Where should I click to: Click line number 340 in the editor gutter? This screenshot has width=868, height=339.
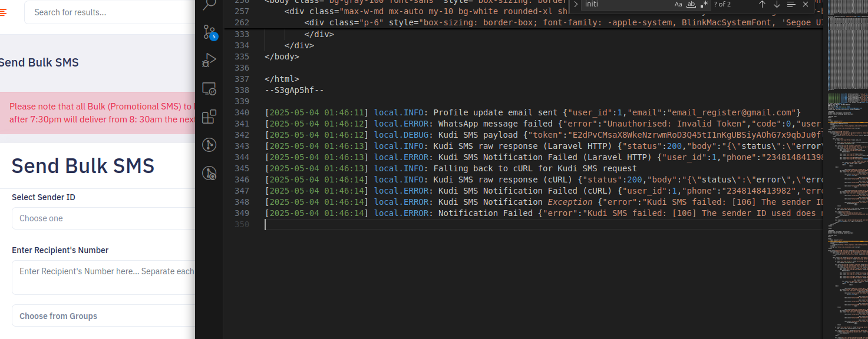(242, 112)
